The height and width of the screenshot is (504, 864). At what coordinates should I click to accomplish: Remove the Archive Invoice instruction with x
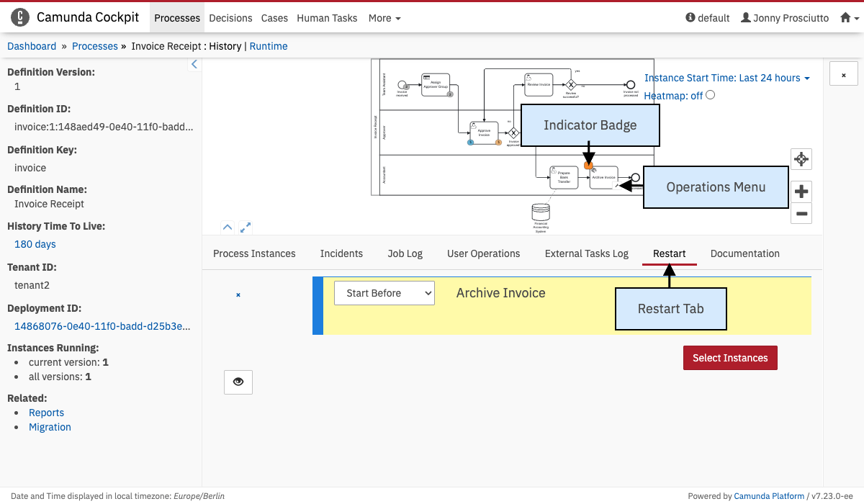[x=238, y=294]
